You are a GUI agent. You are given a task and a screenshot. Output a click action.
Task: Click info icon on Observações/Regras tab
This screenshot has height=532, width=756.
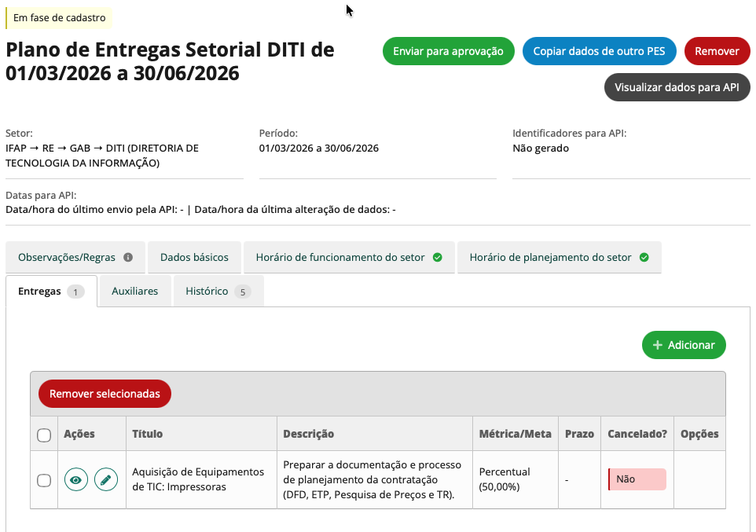coord(128,258)
